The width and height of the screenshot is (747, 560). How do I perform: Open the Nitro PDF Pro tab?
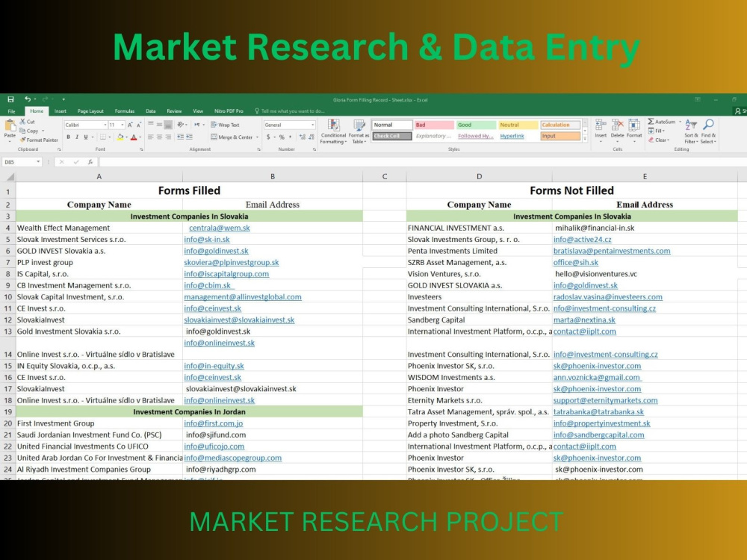tap(229, 111)
